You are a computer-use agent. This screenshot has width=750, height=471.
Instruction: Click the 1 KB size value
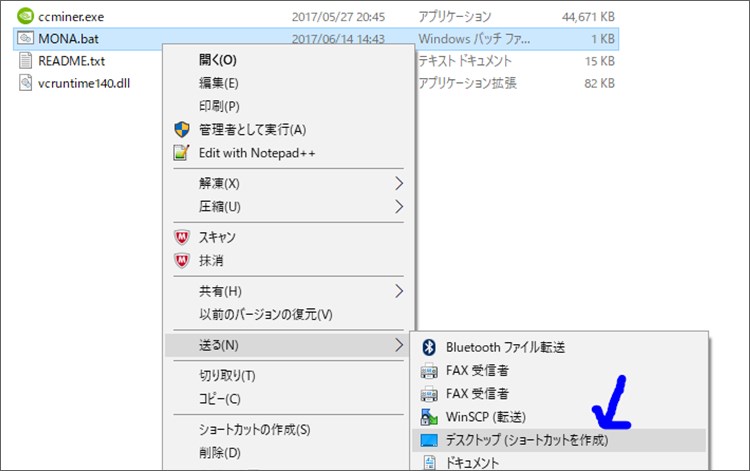[603, 39]
